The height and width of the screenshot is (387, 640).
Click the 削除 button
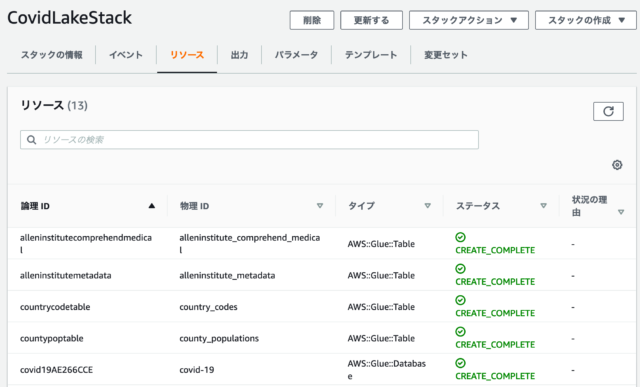click(x=312, y=20)
